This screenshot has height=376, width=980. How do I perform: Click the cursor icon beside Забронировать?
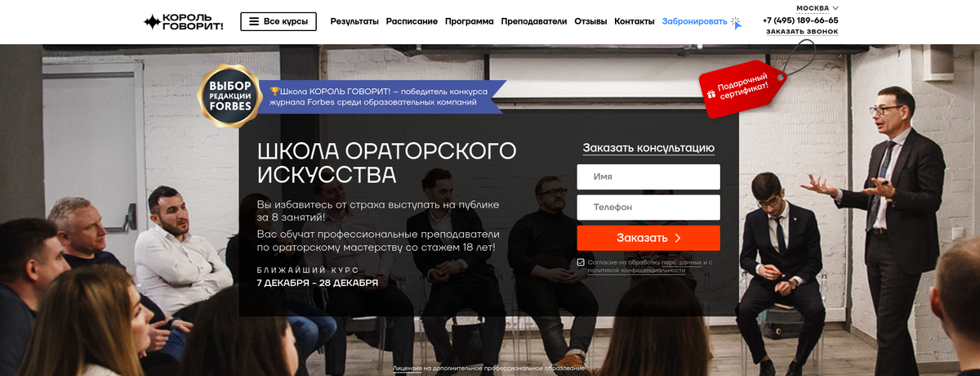737,23
